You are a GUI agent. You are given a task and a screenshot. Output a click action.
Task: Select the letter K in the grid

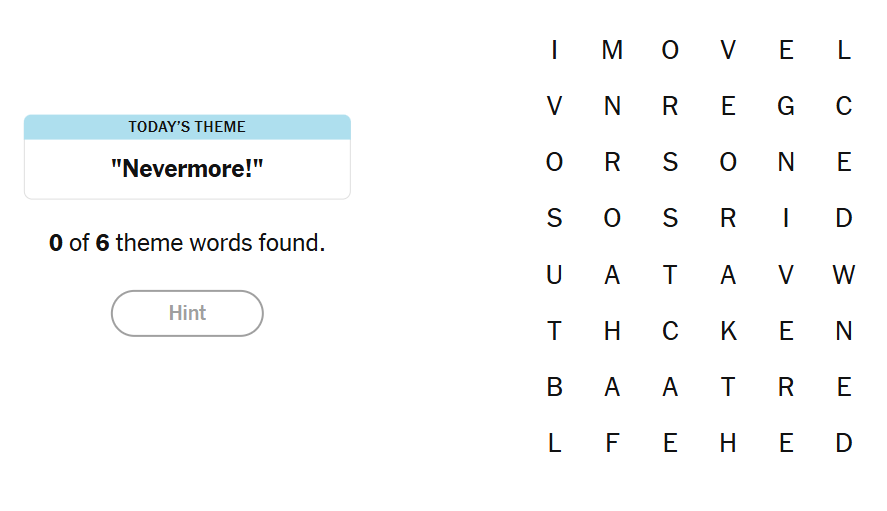click(x=728, y=331)
